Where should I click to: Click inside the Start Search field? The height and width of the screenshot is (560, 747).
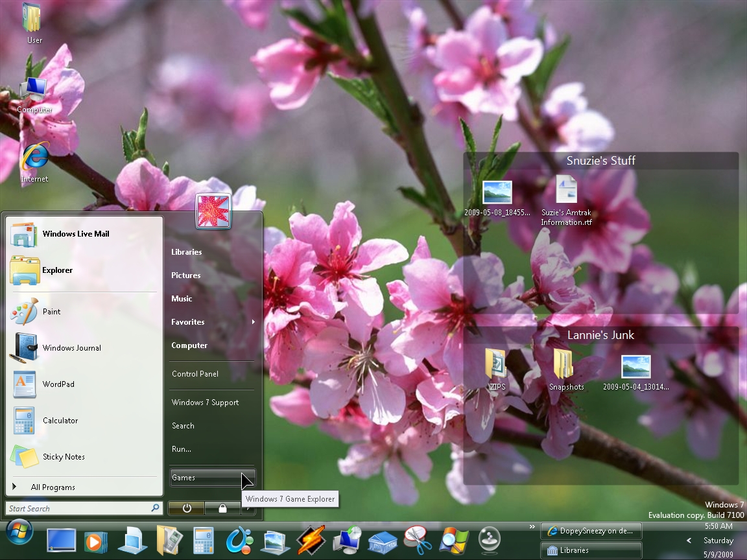[78, 508]
